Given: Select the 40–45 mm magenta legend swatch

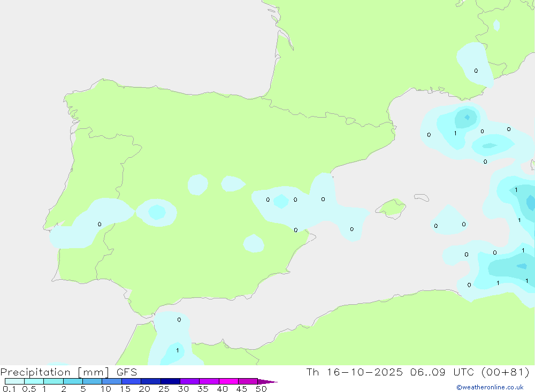Looking at the screenshot, I should coord(228,381).
